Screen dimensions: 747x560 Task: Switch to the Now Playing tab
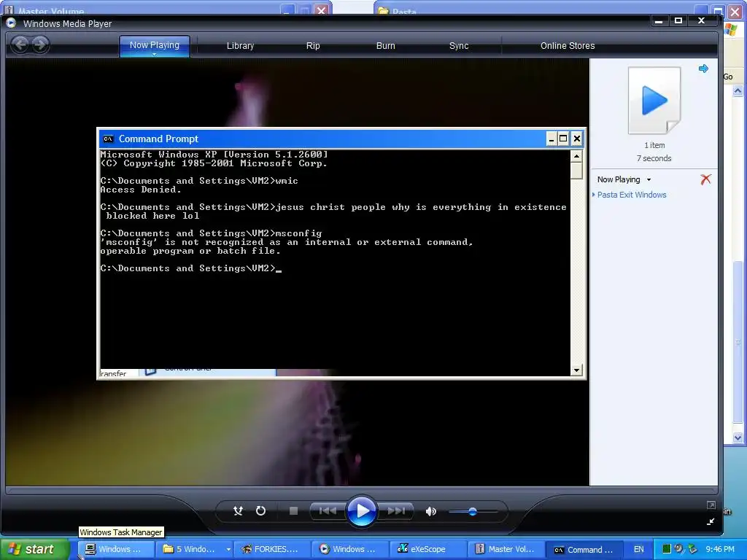pyautogui.click(x=155, y=46)
